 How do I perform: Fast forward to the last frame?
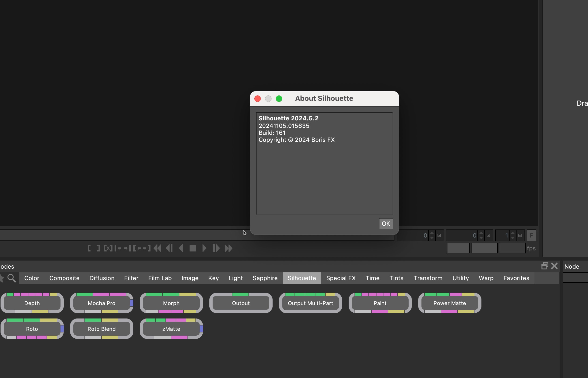point(228,248)
